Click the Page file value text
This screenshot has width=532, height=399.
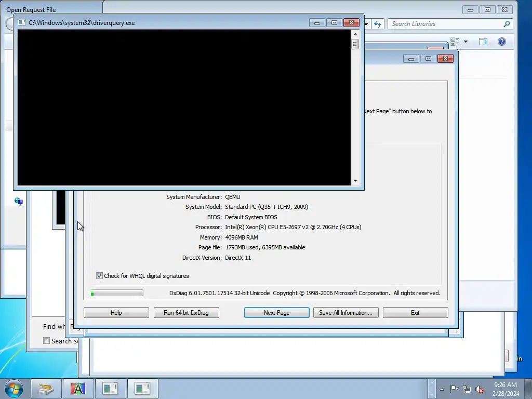265,247
